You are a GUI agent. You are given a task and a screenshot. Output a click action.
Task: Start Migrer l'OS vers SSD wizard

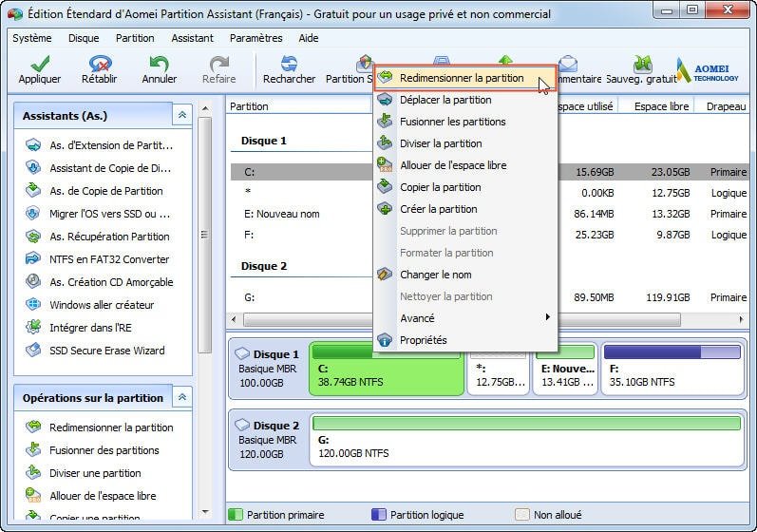(x=99, y=214)
